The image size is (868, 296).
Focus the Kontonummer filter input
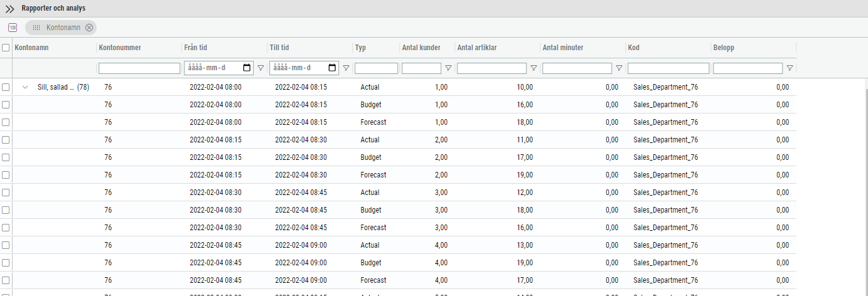pyautogui.click(x=139, y=68)
